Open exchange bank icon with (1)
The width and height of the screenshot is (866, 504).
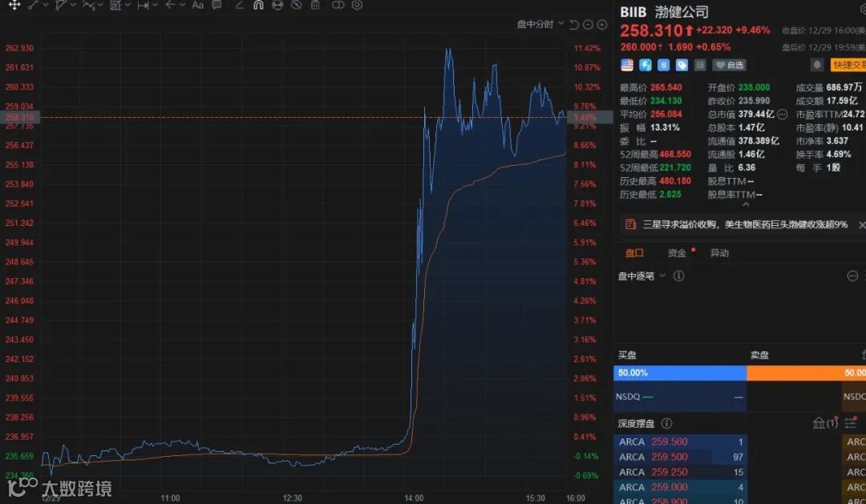point(826,423)
